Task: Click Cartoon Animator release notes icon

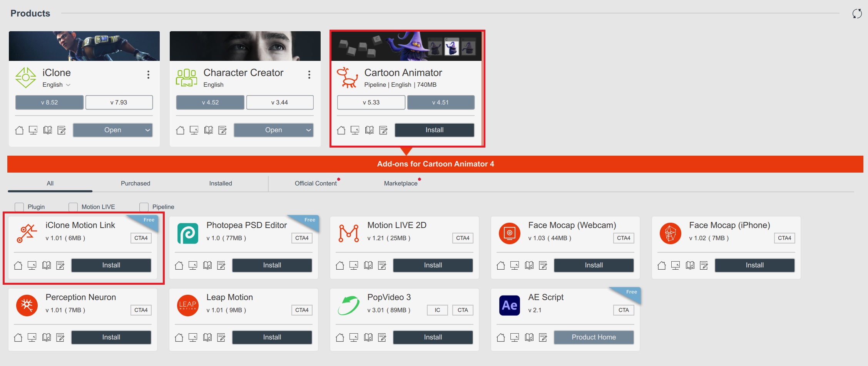Action: pos(383,130)
